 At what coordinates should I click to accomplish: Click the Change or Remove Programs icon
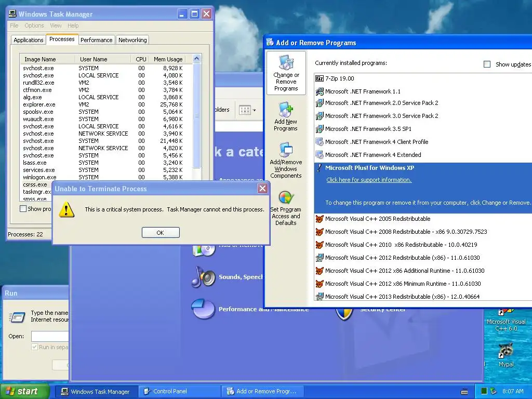point(286,62)
